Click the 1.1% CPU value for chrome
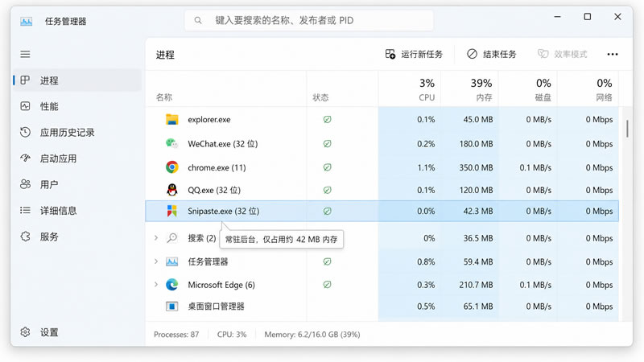 coord(426,167)
